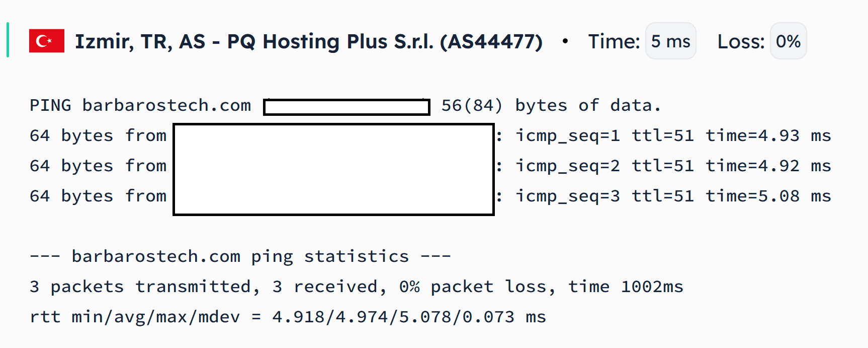Click the Time: label
Image resolution: width=868 pixels, height=348 pixels.
click(x=614, y=41)
